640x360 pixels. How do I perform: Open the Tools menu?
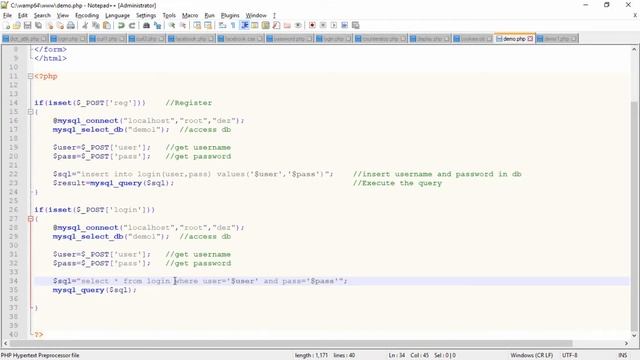tap(169, 16)
